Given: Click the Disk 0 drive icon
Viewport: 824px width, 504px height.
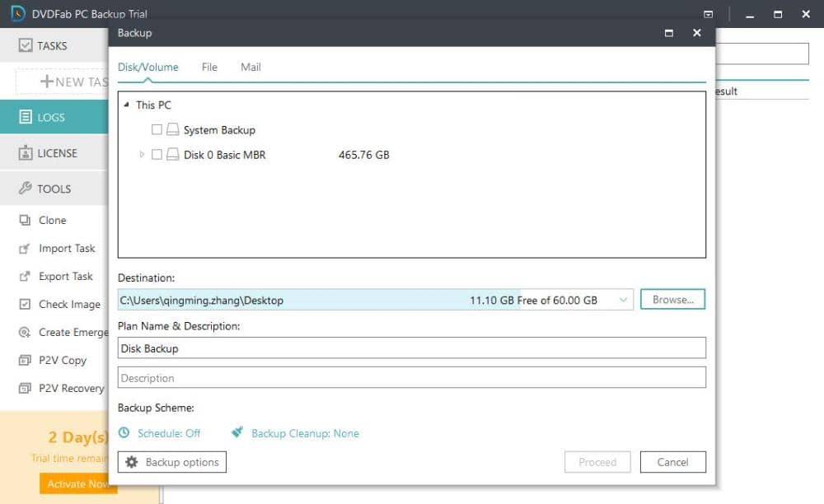Looking at the screenshot, I should point(173,154).
